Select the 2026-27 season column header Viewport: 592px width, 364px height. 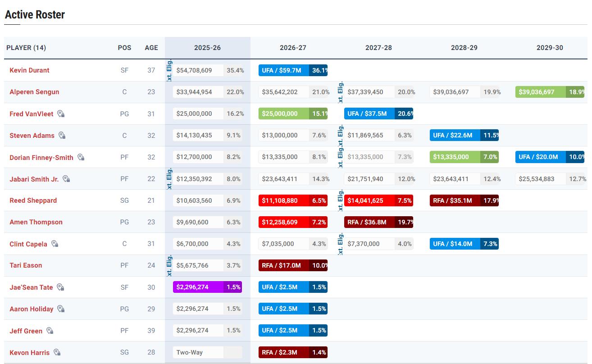pos(293,48)
